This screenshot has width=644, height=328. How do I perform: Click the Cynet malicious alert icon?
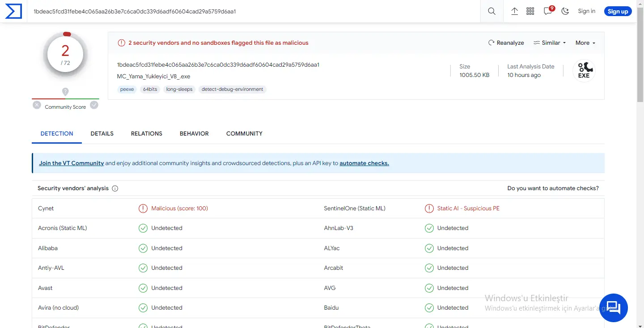click(x=143, y=209)
